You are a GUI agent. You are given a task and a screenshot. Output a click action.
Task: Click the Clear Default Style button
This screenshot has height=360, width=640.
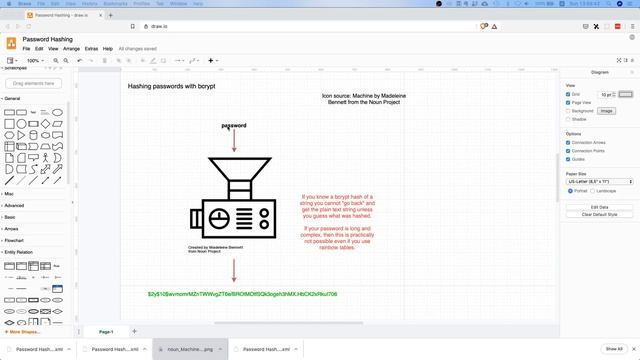point(599,214)
